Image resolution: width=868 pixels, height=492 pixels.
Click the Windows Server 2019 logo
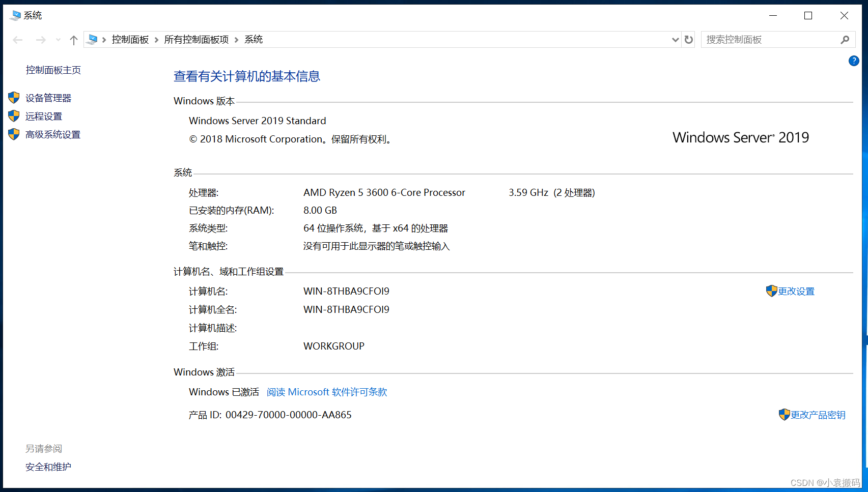pyautogui.click(x=741, y=137)
